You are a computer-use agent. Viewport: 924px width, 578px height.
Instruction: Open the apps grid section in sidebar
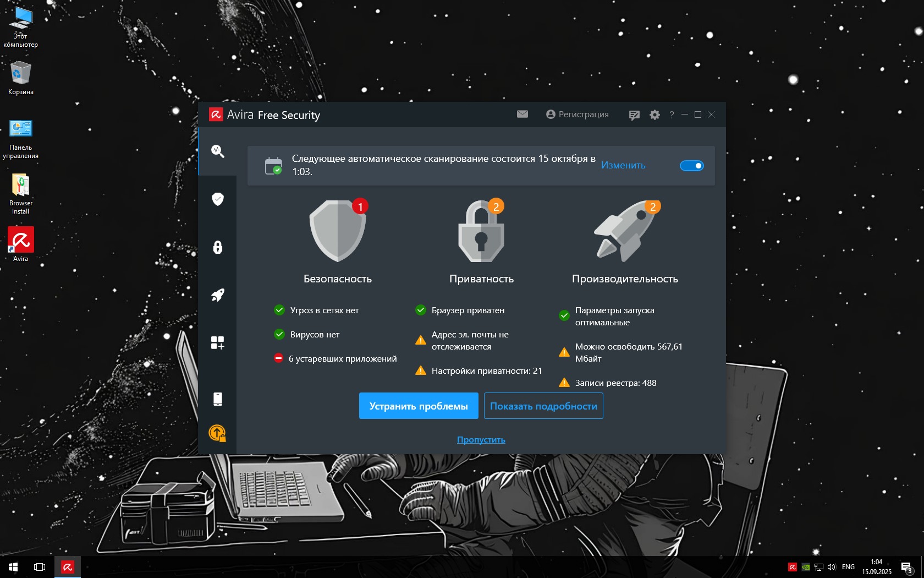pos(218,343)
